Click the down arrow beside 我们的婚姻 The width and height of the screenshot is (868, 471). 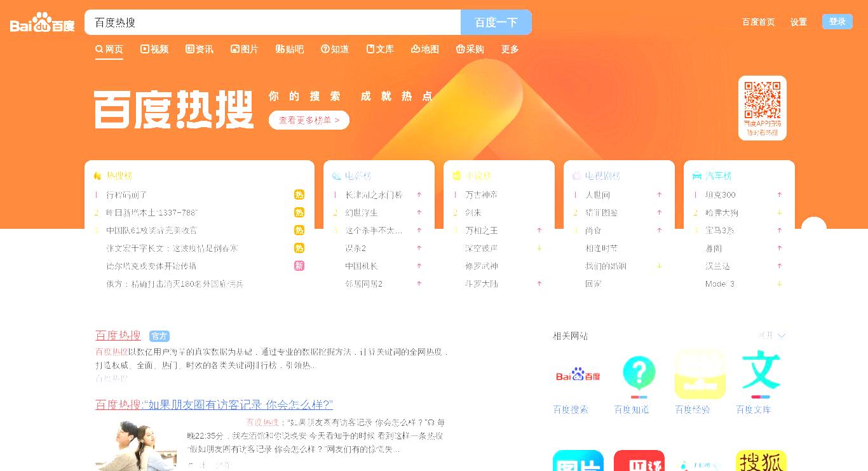tap(660, 266)
